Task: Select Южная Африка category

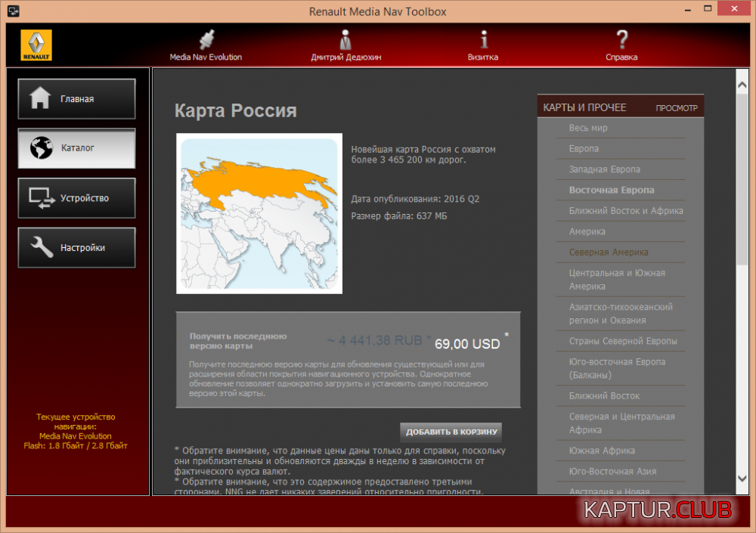Action: click(602, 451)
